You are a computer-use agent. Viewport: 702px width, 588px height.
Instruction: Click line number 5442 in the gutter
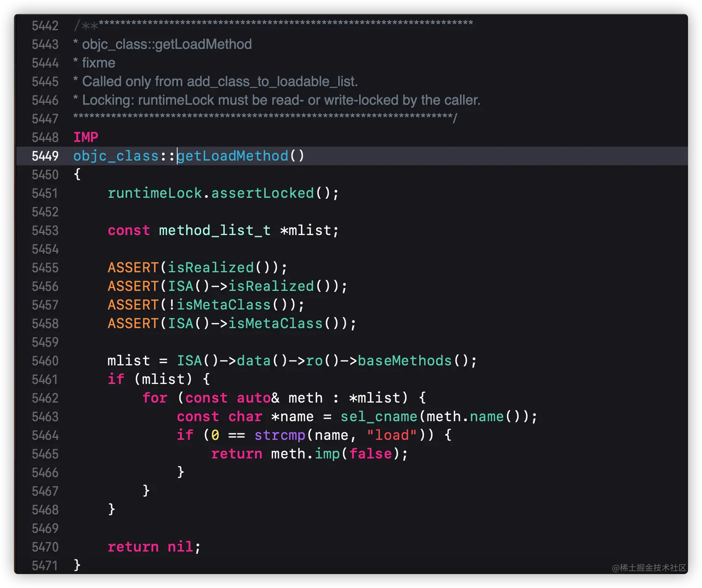pos(45,26)
